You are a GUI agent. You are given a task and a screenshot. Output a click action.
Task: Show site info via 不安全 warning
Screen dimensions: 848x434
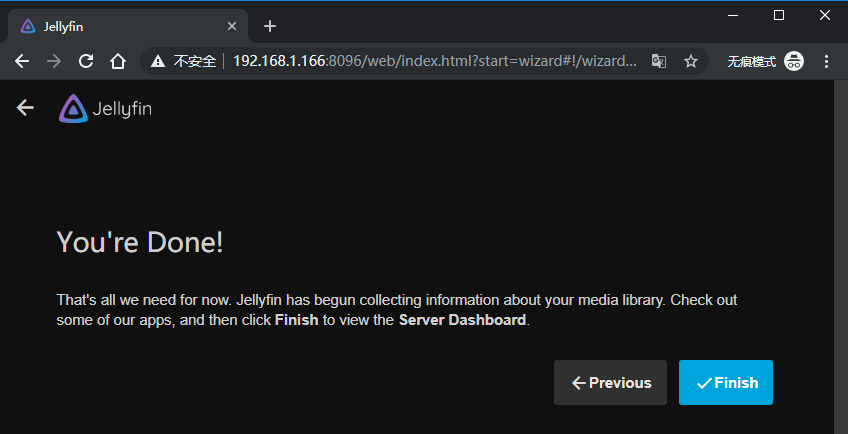tap(185, 61)
